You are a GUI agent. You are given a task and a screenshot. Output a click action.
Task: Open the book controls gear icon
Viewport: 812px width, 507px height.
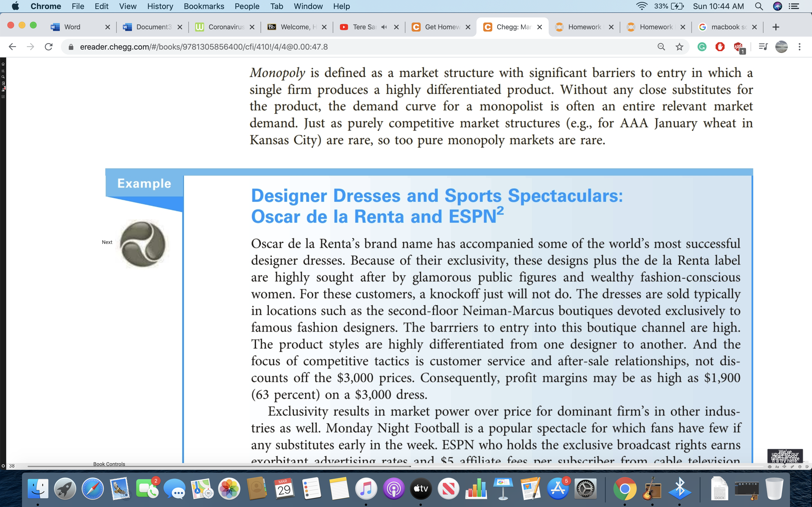[x=3, y=466]
